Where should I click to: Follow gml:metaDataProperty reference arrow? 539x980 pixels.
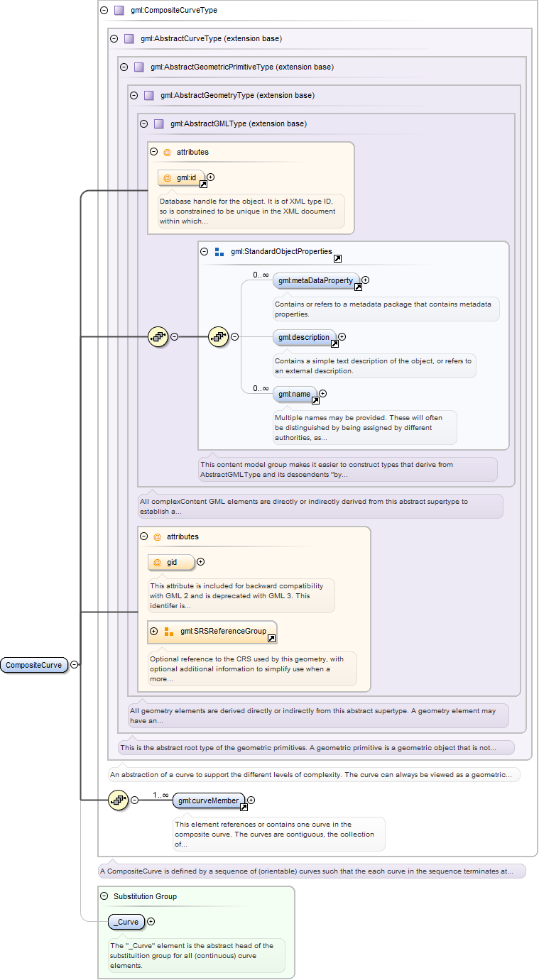[x=358, y=287]
